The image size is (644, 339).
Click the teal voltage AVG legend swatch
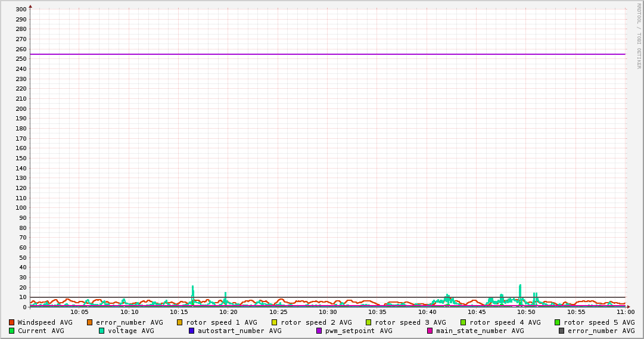(102, 331)
